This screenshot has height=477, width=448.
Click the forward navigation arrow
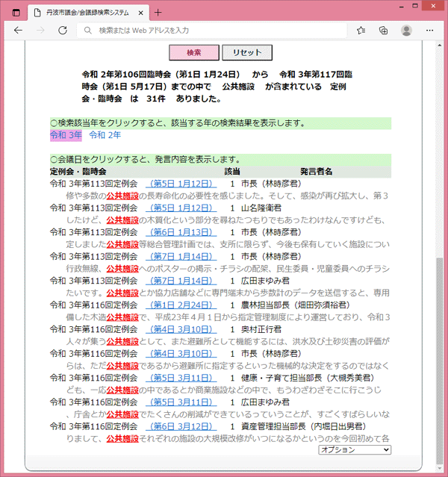(40, 30)
